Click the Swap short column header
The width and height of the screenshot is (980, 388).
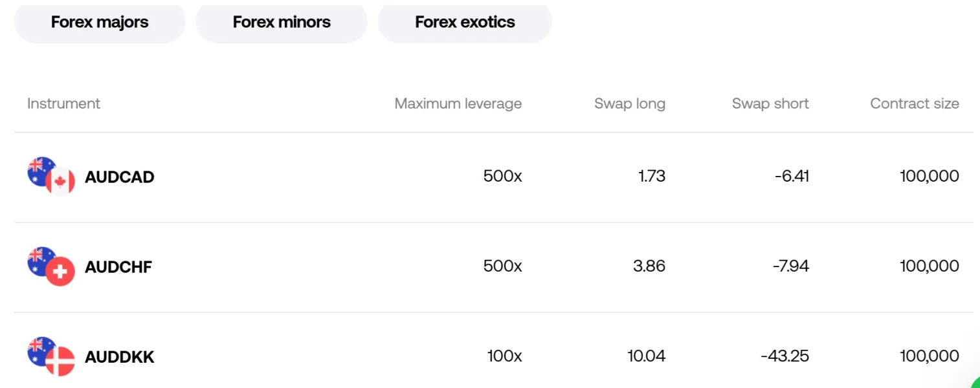point(770,103)
